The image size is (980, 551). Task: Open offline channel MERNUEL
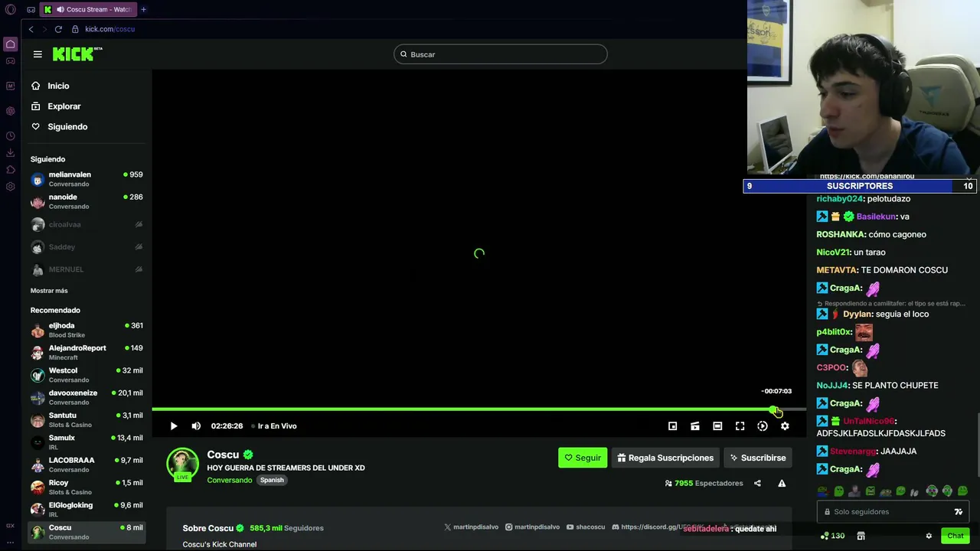(x=87, y=269)
